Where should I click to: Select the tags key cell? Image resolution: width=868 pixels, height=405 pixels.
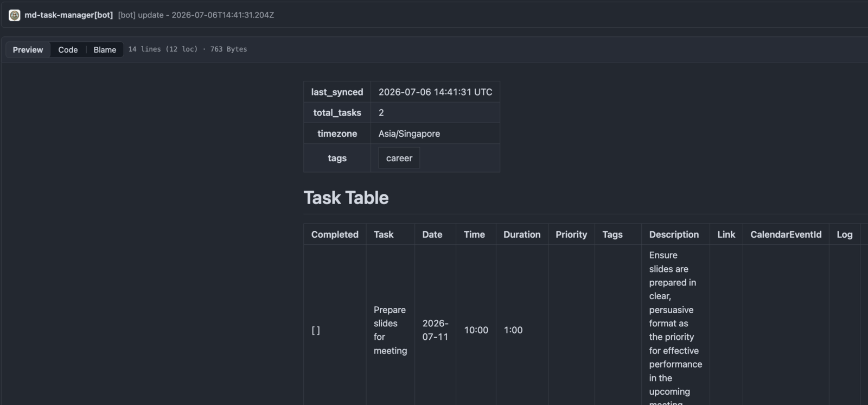pyautogui.click(x=337, y=158)
